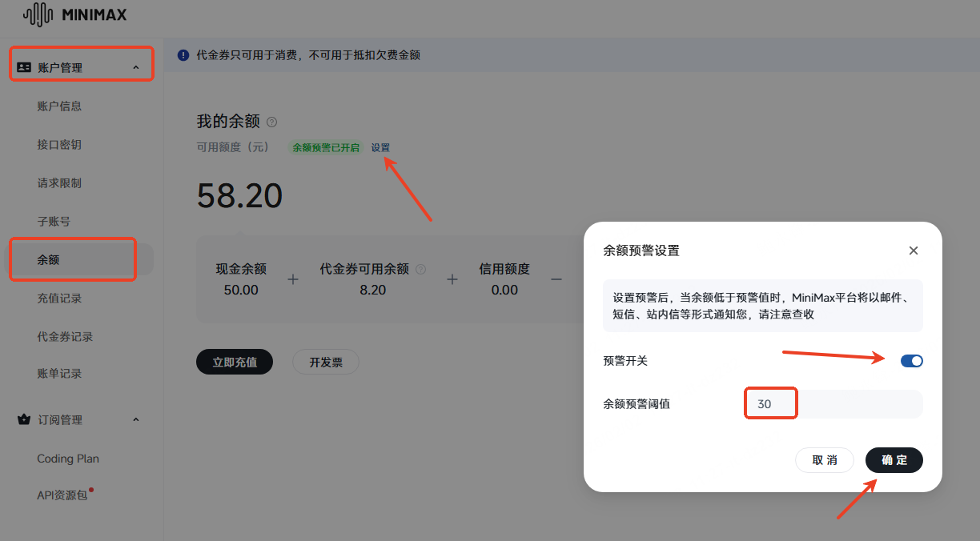
Task: Select the 余额 sidebar item
Action: 48,260
